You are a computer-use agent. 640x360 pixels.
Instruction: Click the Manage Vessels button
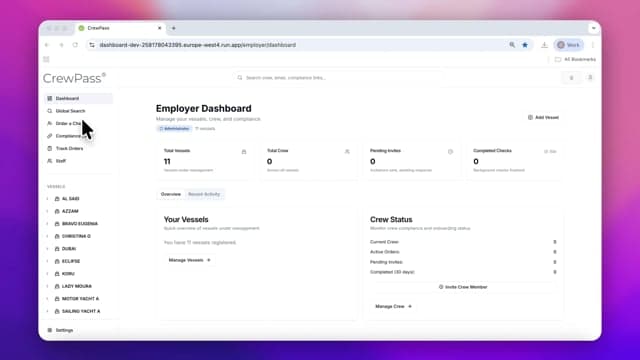point(189,260)
